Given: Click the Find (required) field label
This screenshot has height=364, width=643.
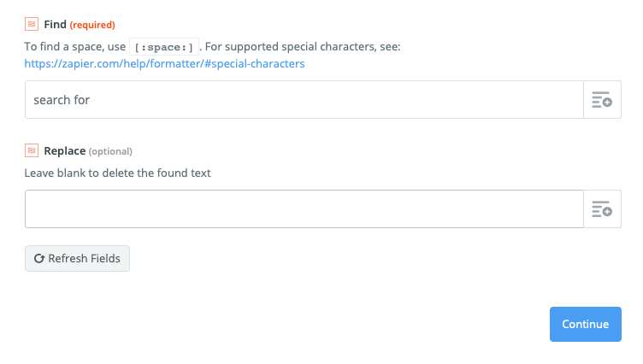Looking at the screenshot, I should point(80,25).
